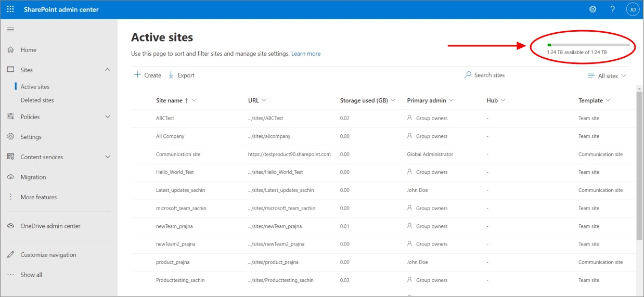Click the Settings gear icon in sidebar
The height and width of the screenshot is (297, 644).
click(x=10, y=137)
